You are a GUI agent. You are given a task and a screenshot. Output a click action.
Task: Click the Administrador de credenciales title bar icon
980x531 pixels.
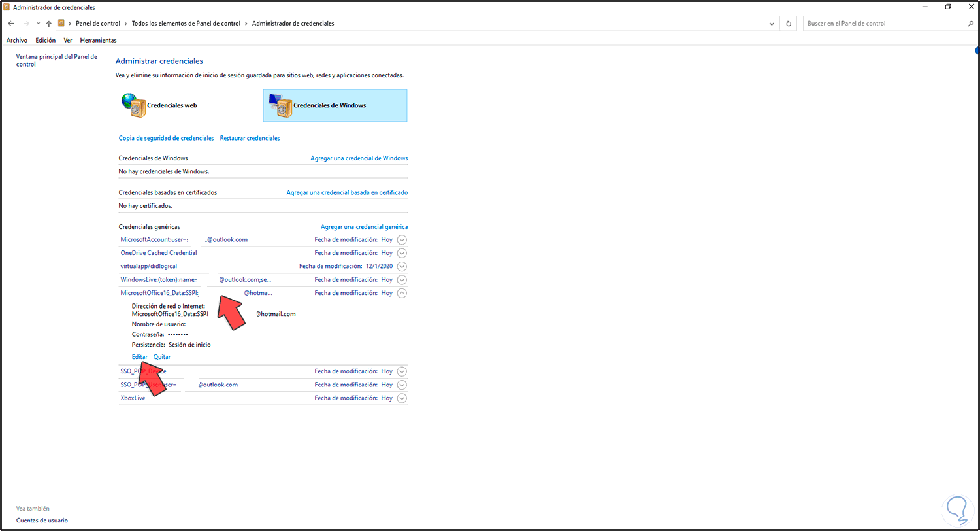7,7
